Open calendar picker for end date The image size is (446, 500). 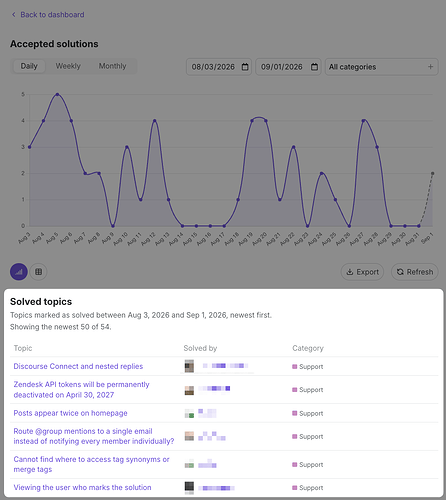[x=314, y=67]
